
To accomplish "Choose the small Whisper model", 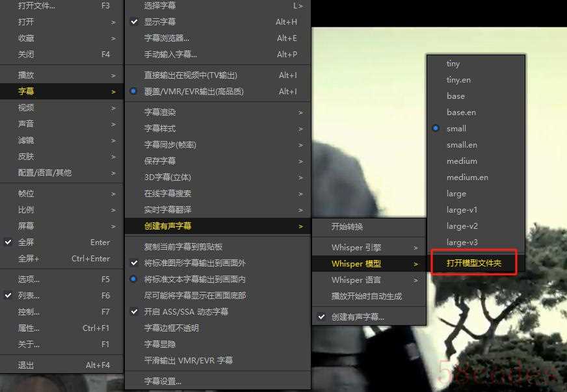I will [476, 128].
